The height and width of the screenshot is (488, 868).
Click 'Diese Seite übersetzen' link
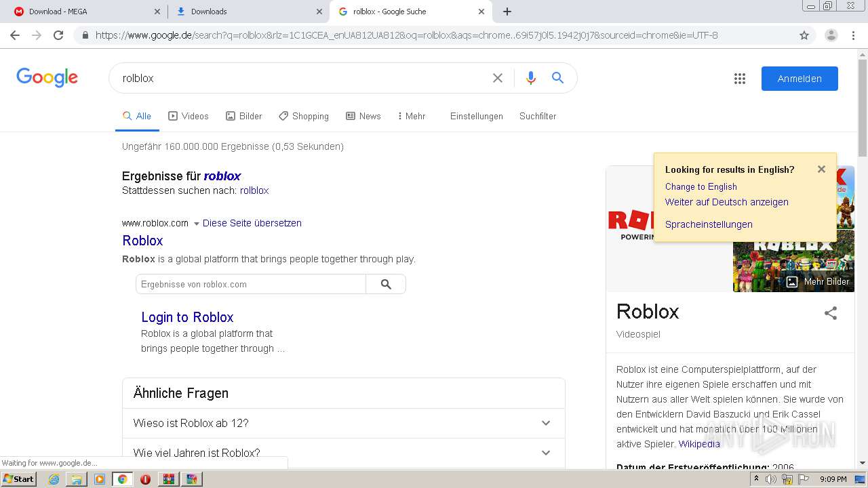pyautogui.click(x=252, y=223)
